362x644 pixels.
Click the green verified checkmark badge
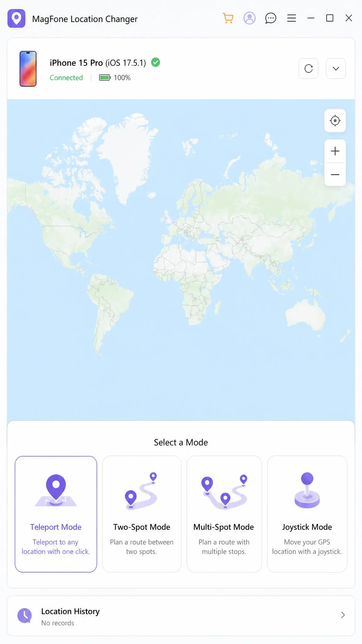coord(156,62)
